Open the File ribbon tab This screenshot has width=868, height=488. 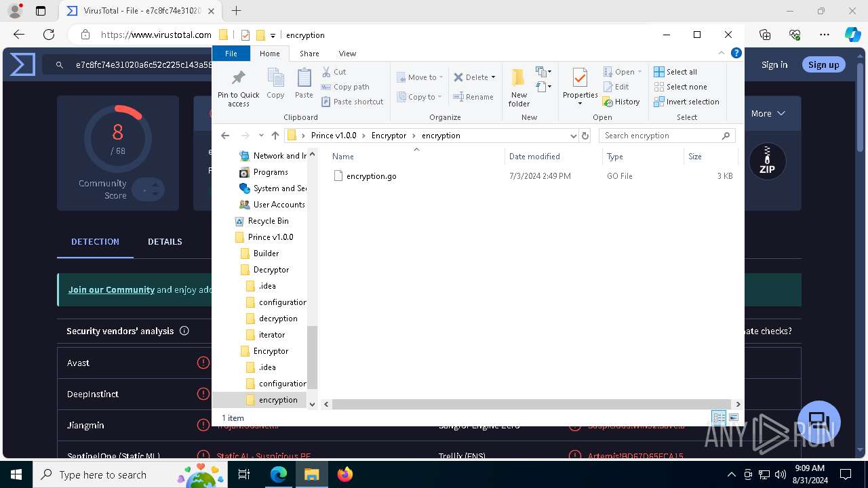(231, 54)
